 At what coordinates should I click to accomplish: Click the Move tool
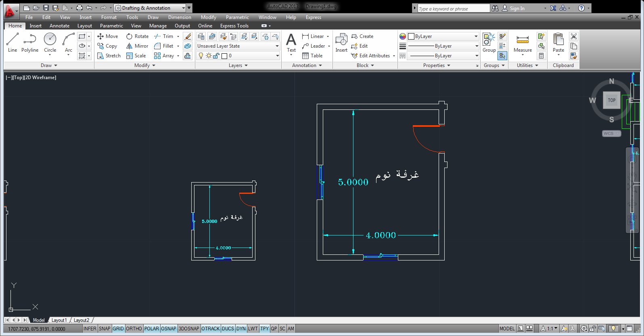108,36
